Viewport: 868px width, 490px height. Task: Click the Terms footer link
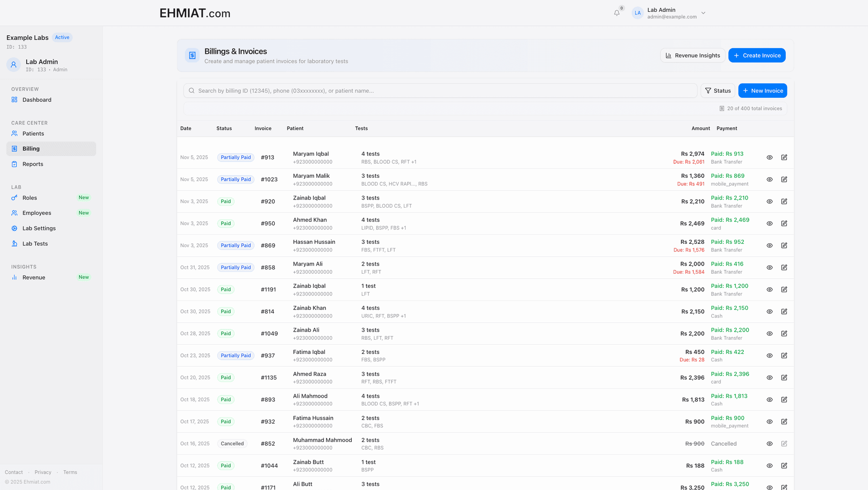point(70,472)
